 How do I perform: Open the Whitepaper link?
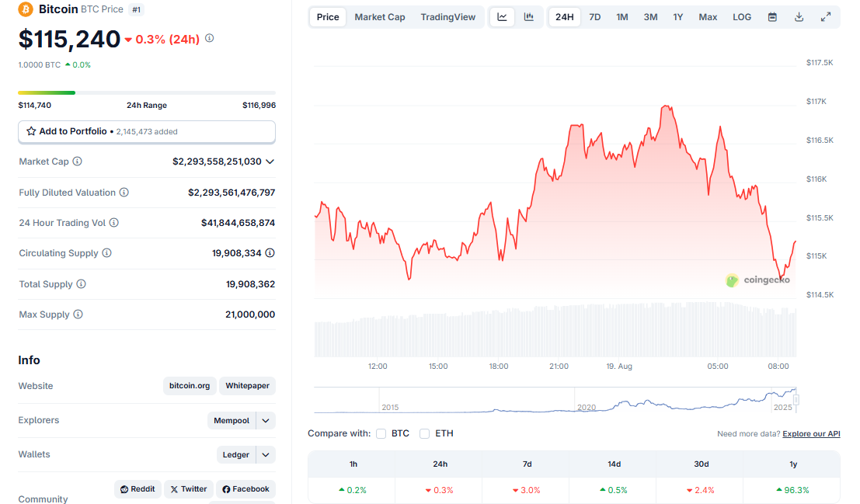[x=247, y=386]
